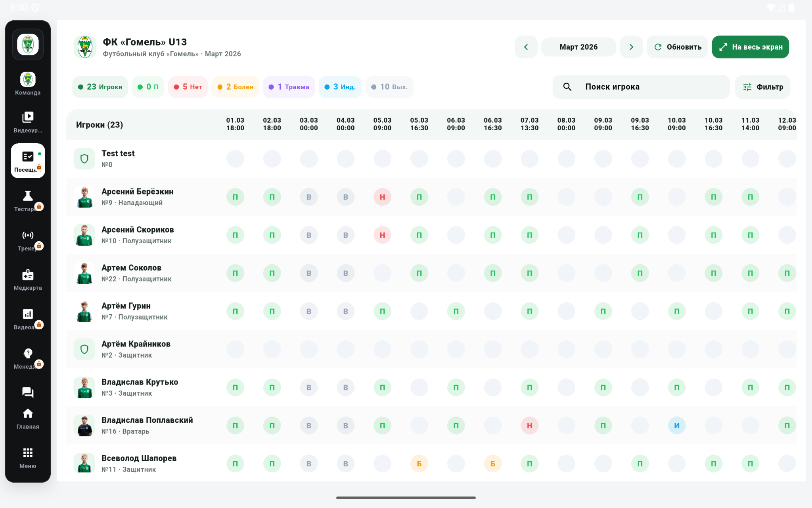
Task: Click Поплавский's blue И mark on 10.03
Action: pos(677,425)
